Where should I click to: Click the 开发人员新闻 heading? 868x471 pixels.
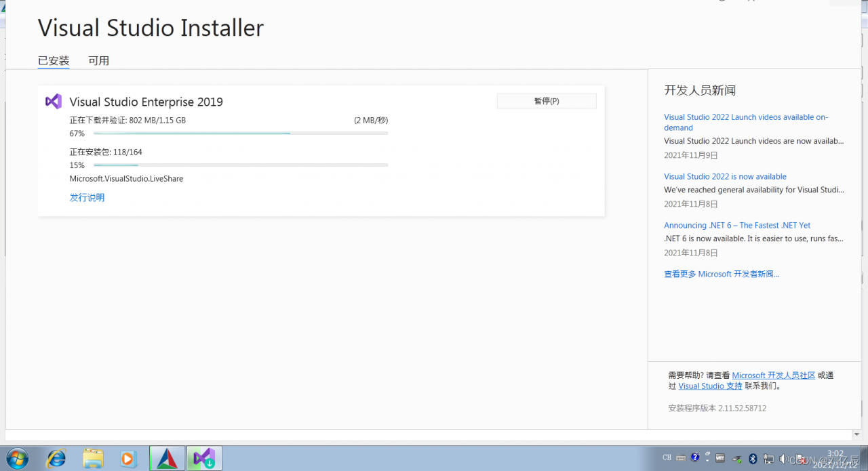tap(700, 90)
